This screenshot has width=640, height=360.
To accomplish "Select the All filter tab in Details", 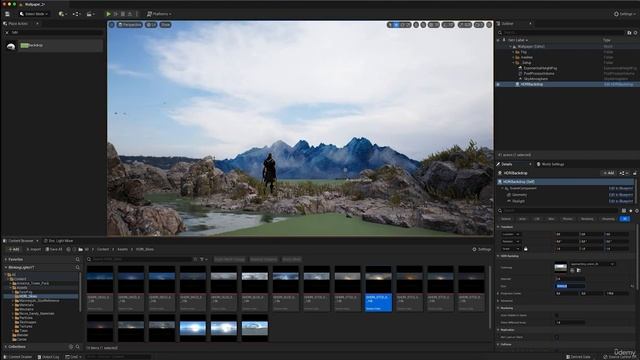I will [625, 219].
